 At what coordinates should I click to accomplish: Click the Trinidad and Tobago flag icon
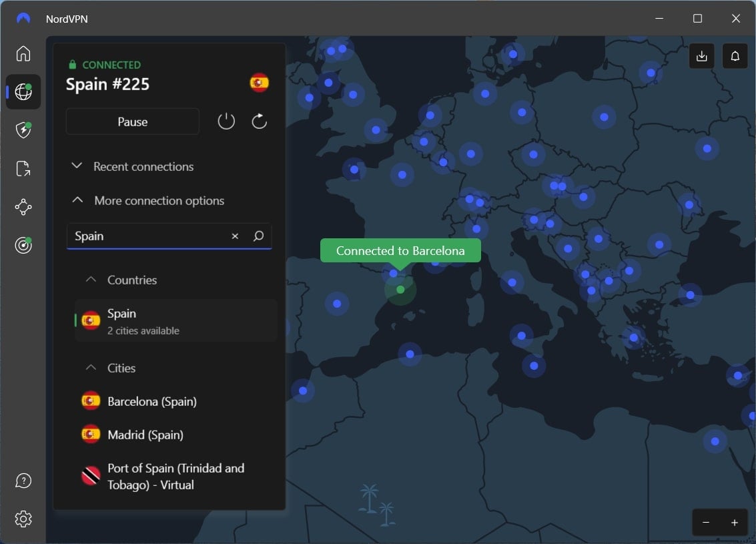click(91, 477)
